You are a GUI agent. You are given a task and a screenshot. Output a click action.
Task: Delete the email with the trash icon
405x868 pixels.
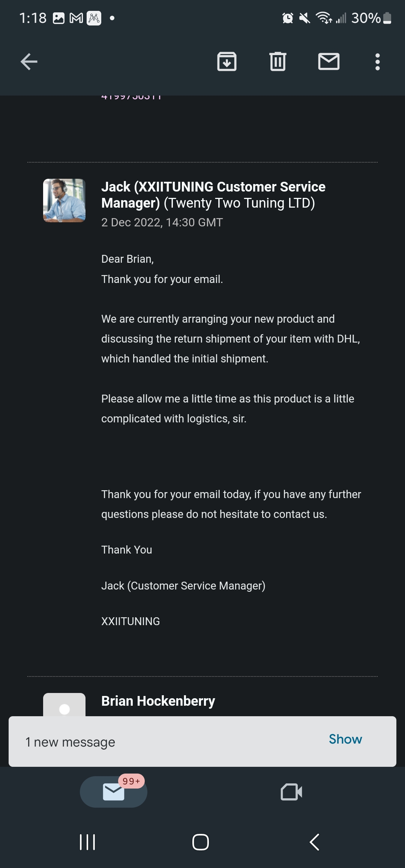278,62
